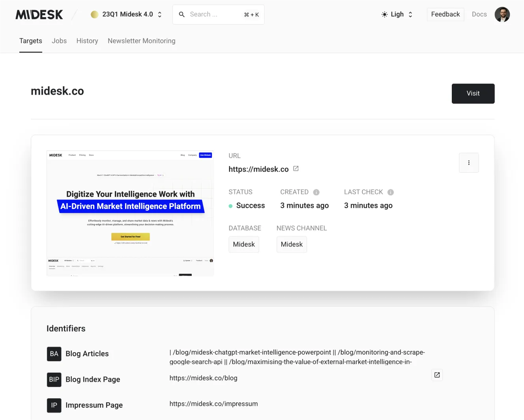Click the sun theme icon
Viewport: 524px width, 420px height.
[x=384, y=15]
